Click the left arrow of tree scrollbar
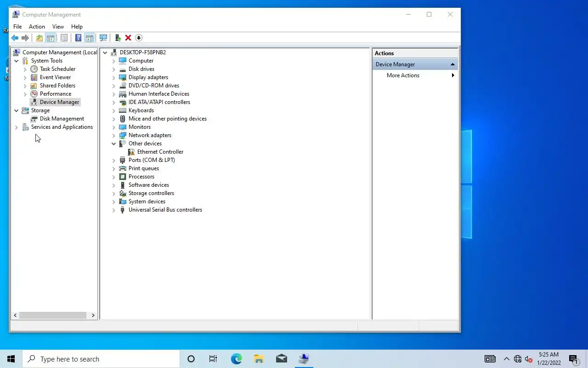The image size is (588, 368). click(15, 316)
